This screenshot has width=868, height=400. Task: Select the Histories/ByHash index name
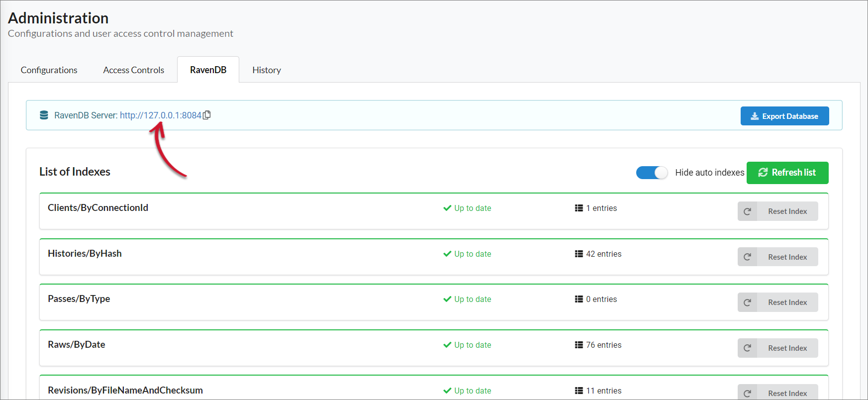pyautogui.click(x=85, y=254)
